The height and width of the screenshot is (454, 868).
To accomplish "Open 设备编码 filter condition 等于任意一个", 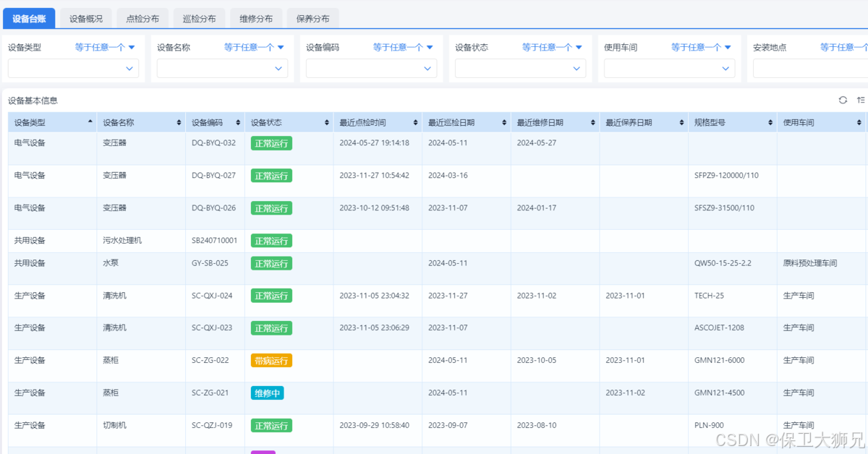I will pos(403,47).
